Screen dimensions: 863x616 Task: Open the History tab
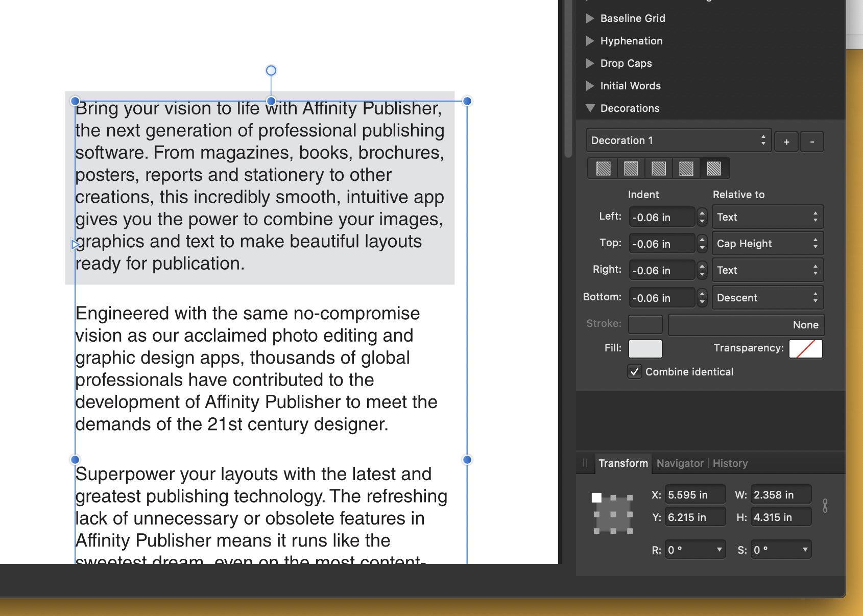click(730, 463)
